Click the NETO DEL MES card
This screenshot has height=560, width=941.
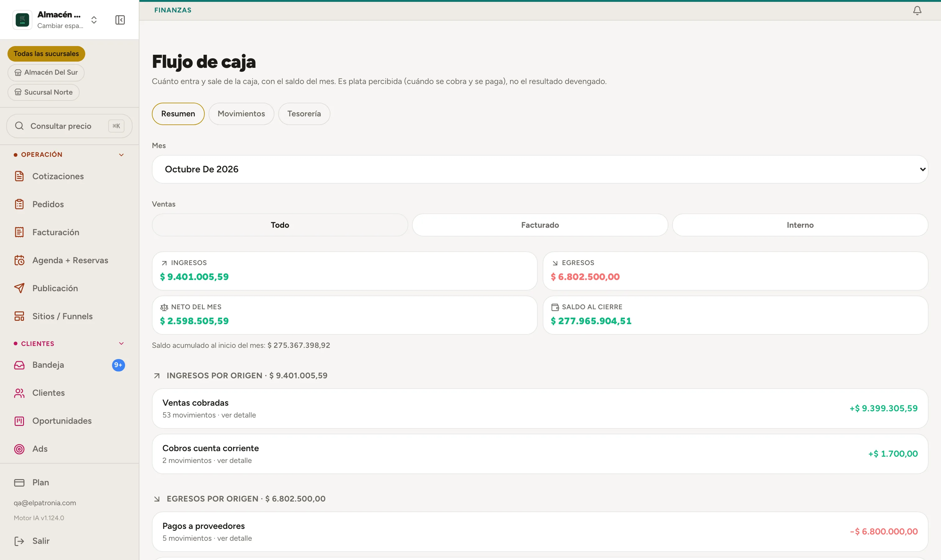click(x=344, y=315)
